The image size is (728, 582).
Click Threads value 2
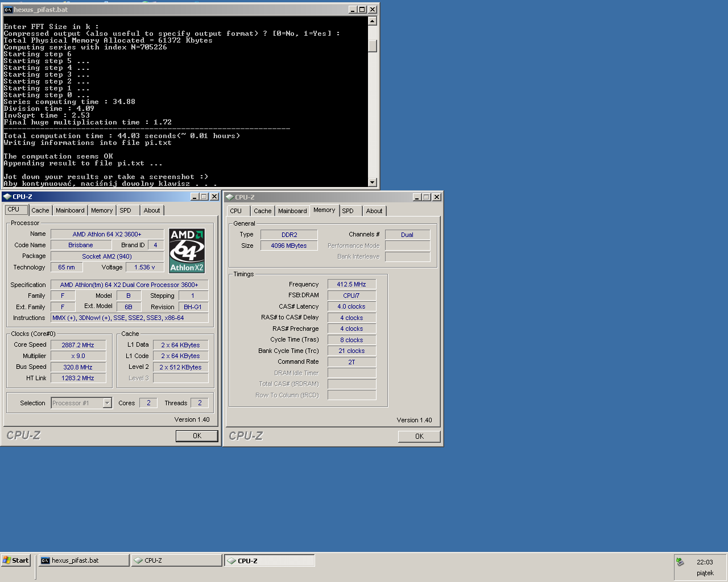click(x=200, y=402)
